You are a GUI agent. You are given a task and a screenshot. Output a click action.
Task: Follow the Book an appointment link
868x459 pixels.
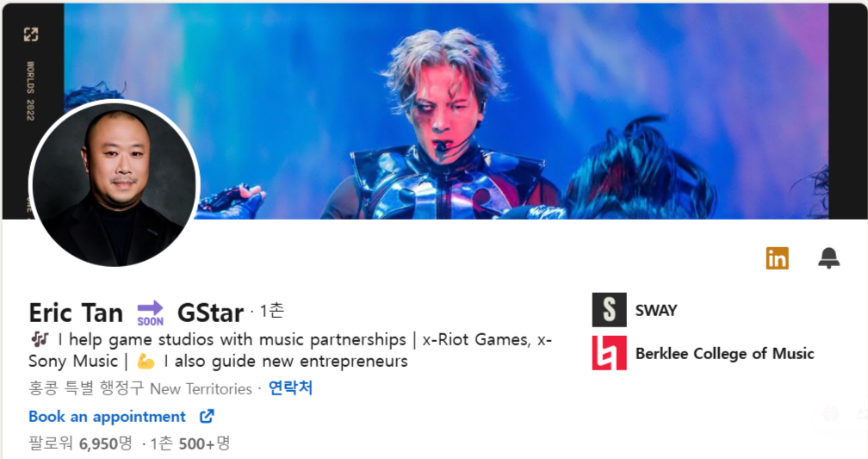[x=108, y=416]
